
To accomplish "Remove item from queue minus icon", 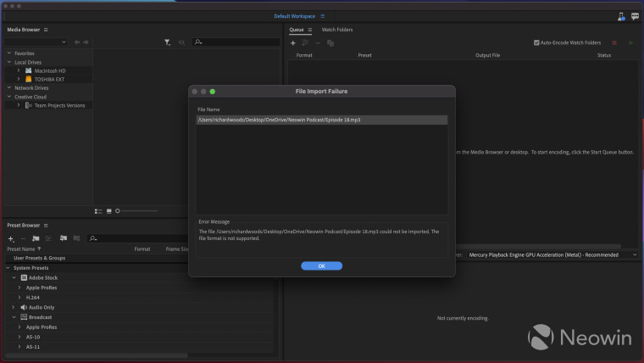I will [x=318, y=42].
